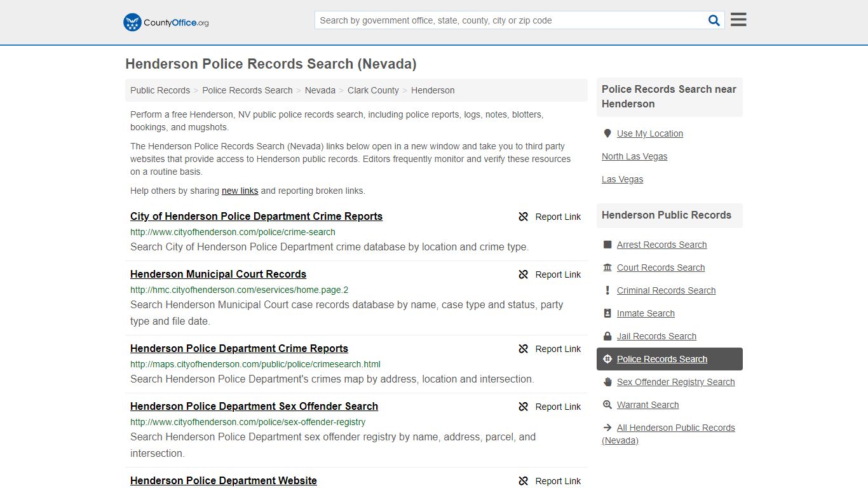868x488 pixels.
Task: Click the inmate badge icon beside Inmate Search
Action: click(x=607, y=313)
